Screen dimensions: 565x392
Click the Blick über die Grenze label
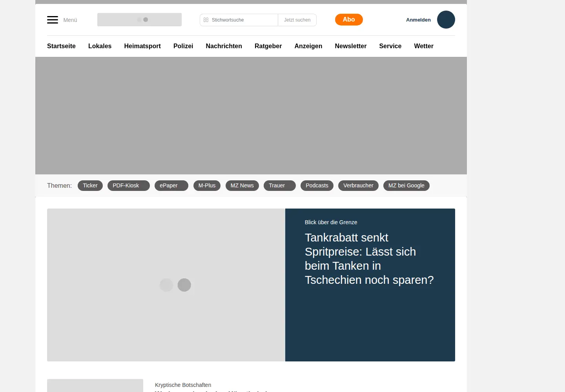pos(331,222)
